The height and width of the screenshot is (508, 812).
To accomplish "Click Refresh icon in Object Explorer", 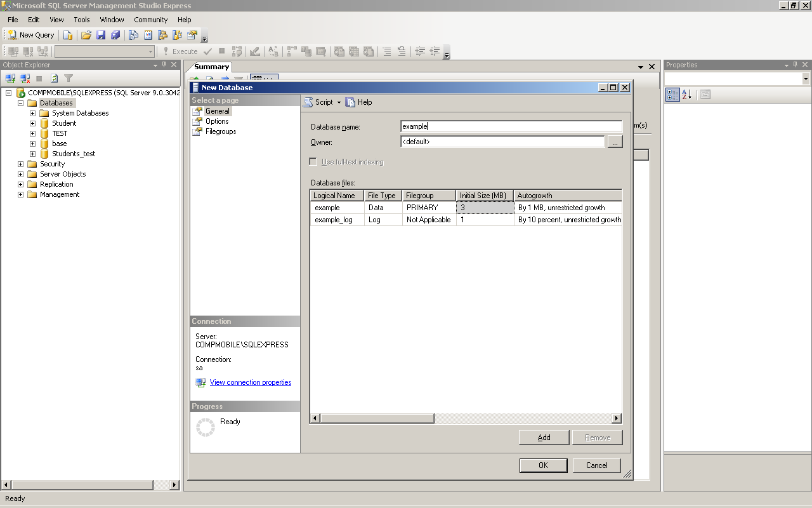I will (x=54, y=78).
